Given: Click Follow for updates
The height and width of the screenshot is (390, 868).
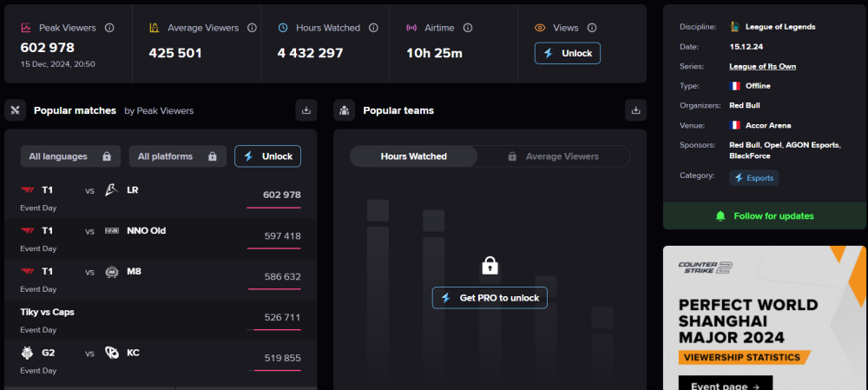Looking at the screenshot, I should click(764, 215).
